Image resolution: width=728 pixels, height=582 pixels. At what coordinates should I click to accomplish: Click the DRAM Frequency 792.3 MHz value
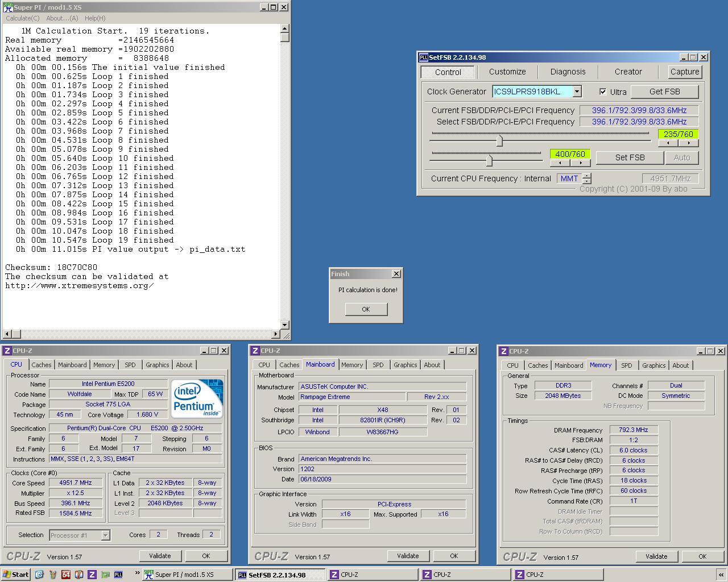[634, 430]
